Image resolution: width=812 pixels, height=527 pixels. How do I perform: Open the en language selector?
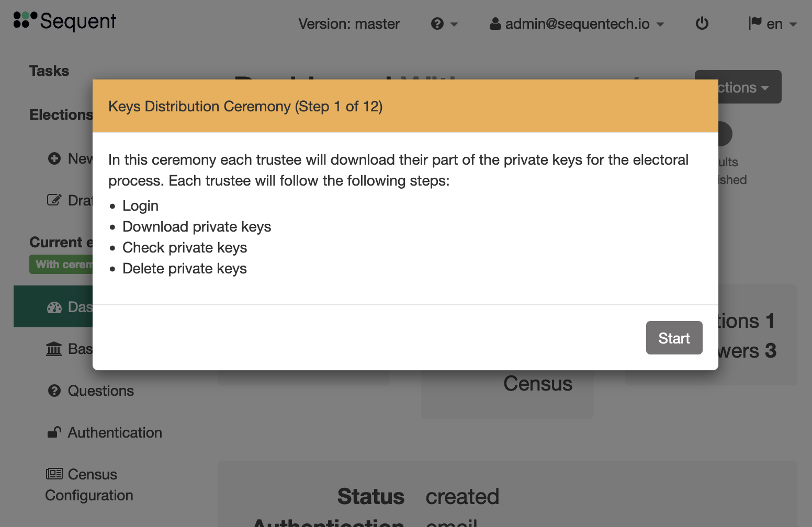(773, 24)
